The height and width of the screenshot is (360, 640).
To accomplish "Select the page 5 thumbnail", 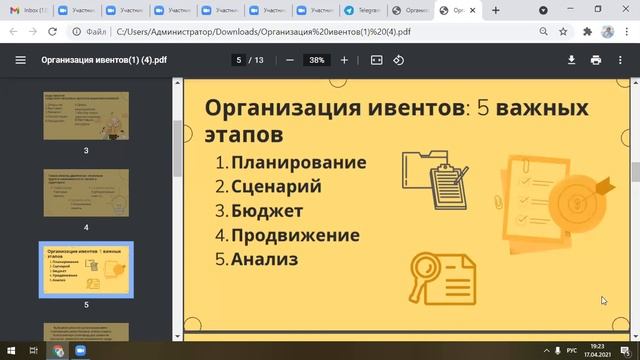I will click(x=86, y=270).
